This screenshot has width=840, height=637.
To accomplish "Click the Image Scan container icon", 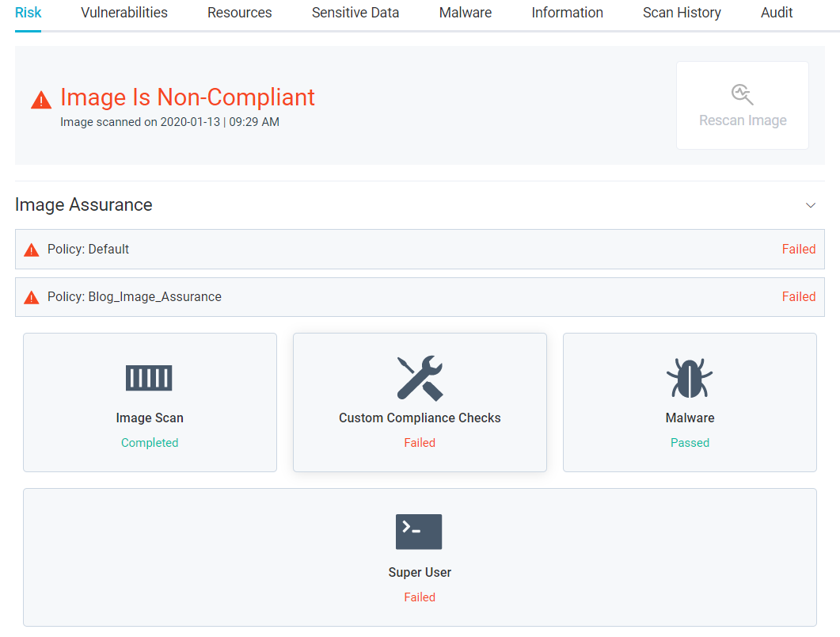I will tap(149, 378).
